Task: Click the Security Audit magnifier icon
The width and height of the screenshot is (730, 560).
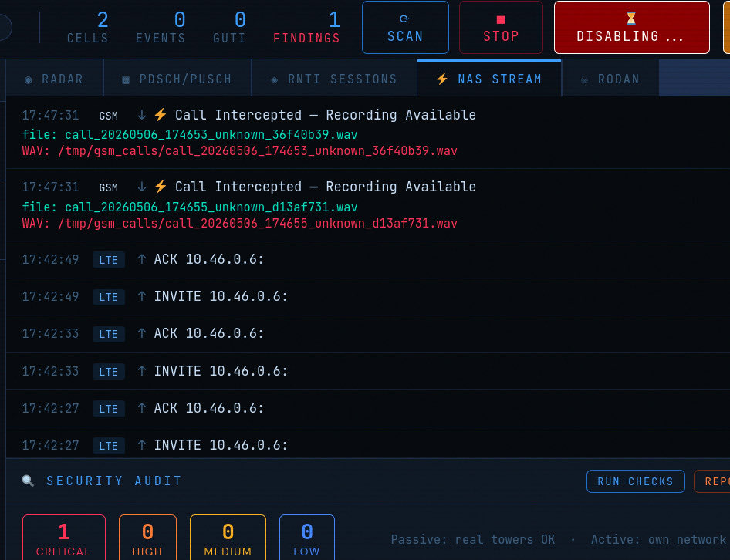Action: tap(28, 481)
